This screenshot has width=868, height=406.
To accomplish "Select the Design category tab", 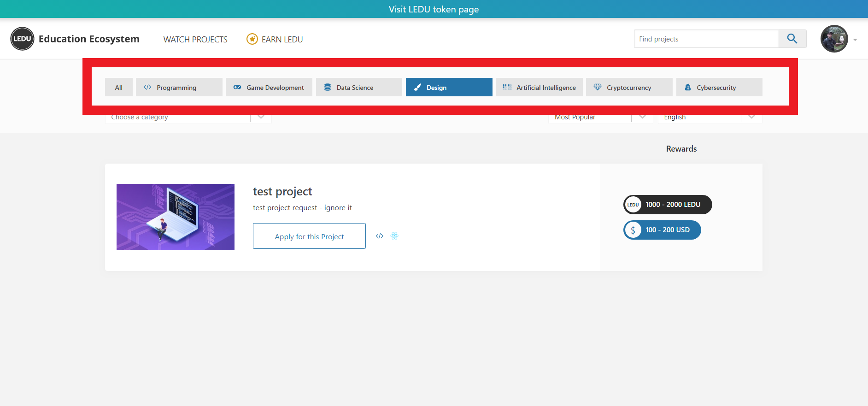I will pos(449,87).
